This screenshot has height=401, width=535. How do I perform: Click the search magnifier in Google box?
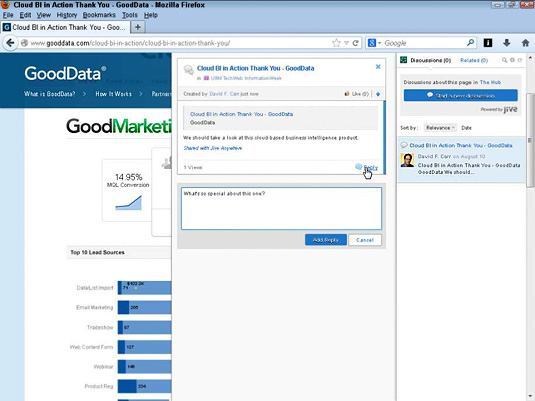[470, 43]
